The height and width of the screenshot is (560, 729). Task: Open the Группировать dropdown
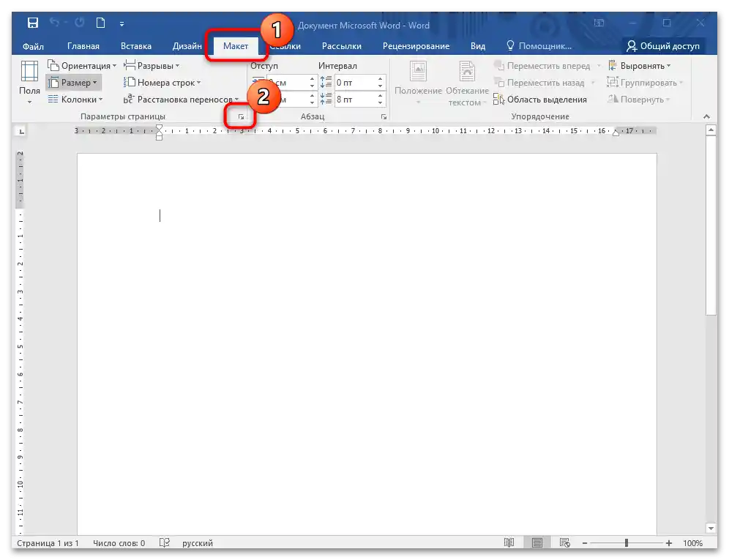[x=646, y=83]
